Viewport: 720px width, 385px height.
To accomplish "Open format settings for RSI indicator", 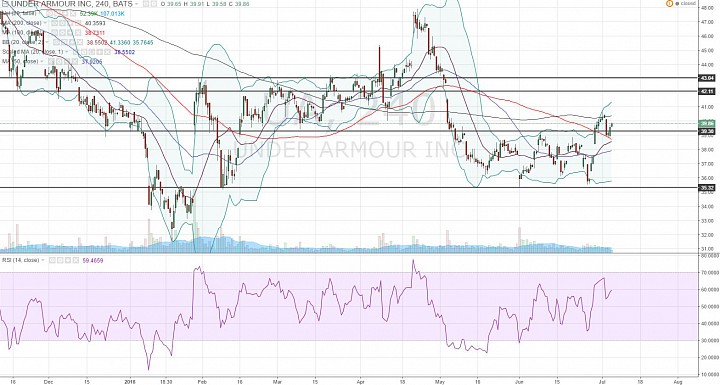I will tap(60, 260).
